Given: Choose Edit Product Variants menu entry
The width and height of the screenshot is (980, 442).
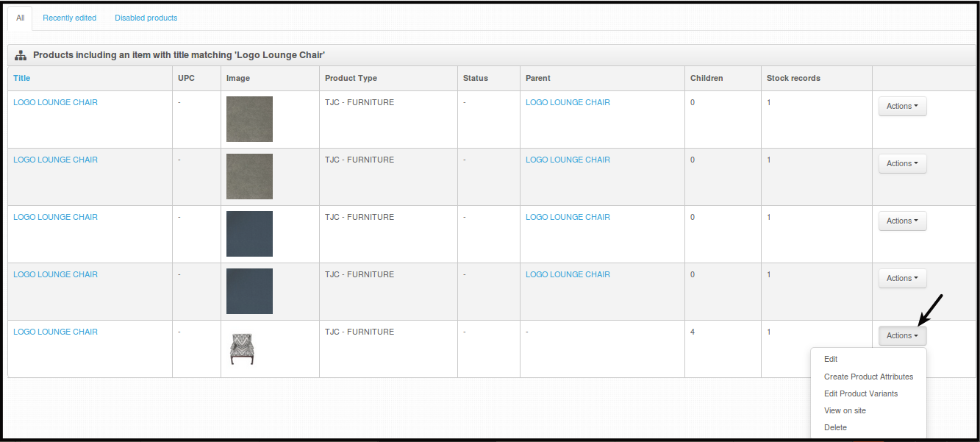Looking at the screenshot, I should point(861,393).
